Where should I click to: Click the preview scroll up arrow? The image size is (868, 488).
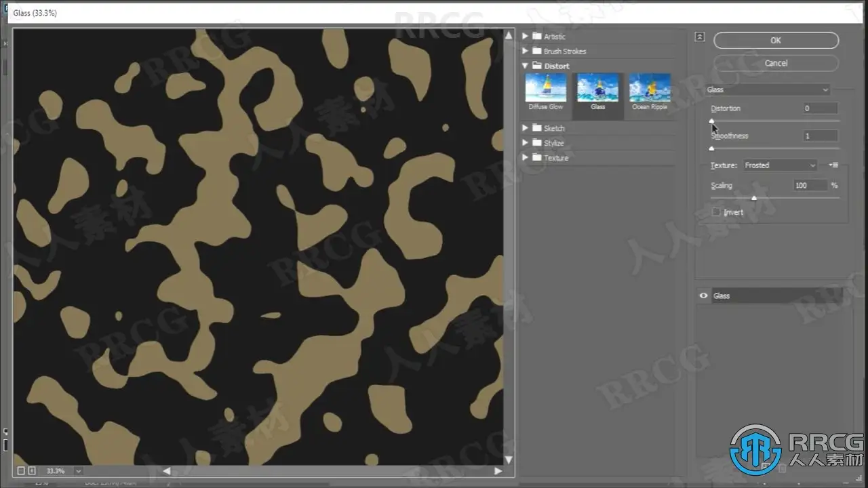509,35
